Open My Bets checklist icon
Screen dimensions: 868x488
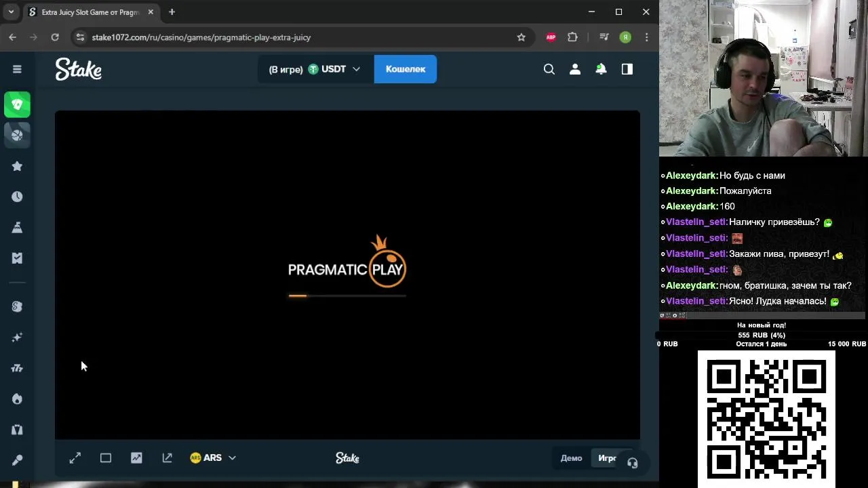click(x=17, y=258)
